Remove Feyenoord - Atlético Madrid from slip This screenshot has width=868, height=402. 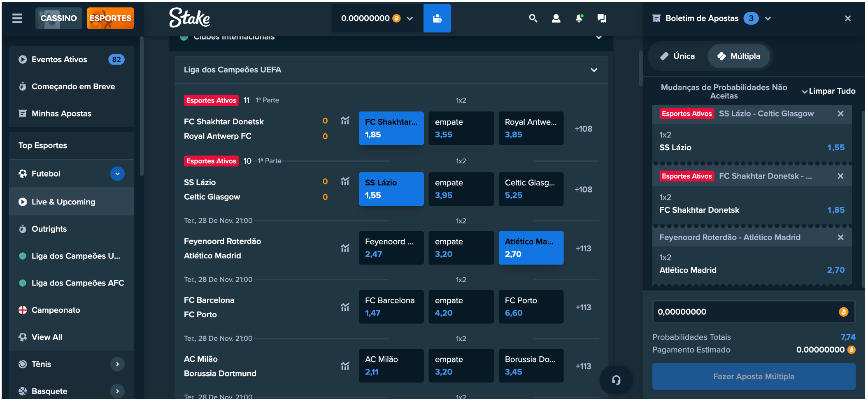[x=840, y=237]
